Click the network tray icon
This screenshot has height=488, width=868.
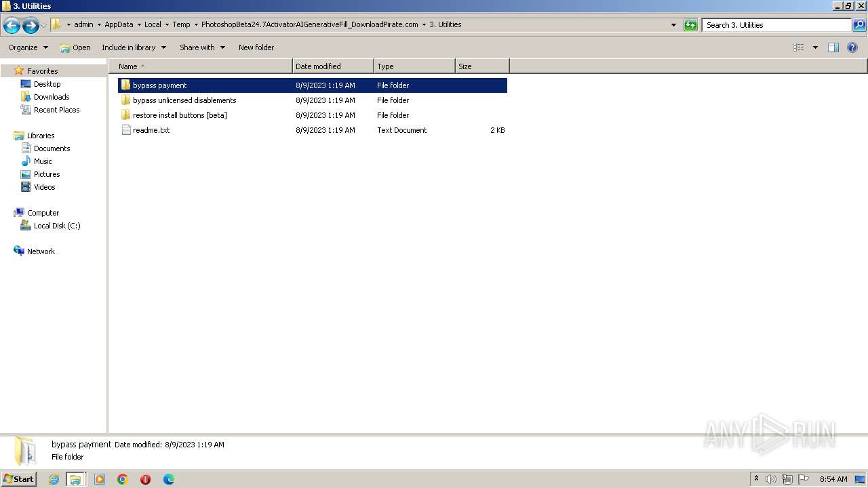tap(787, 479)
